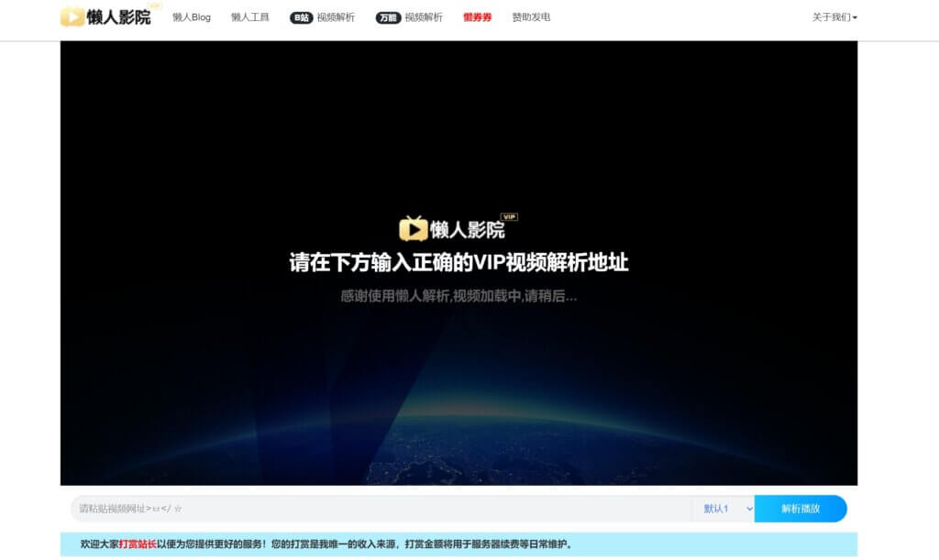Click the B站 badge for video parsing
The height and width of the screenshot is (560, 939).
click(301, 17)
